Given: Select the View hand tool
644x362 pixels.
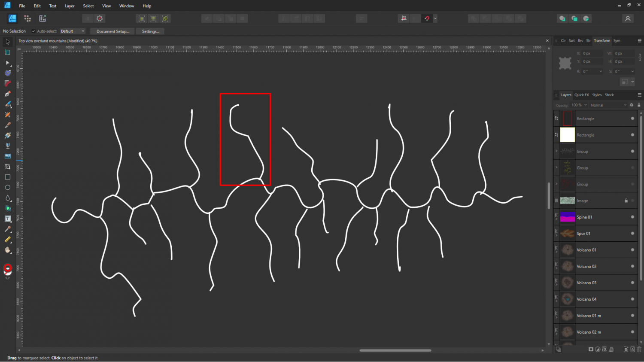Looking at the screenshot, I should [x=8, y=250].
